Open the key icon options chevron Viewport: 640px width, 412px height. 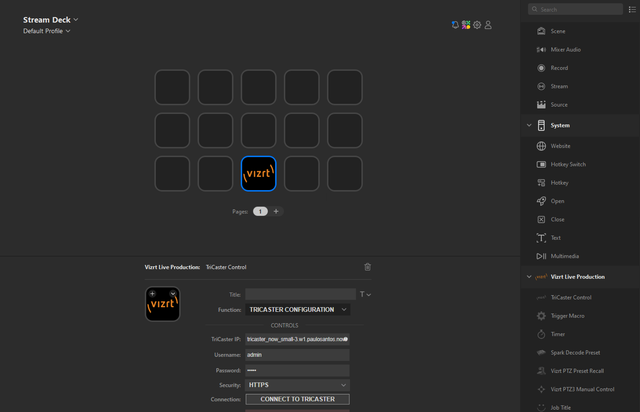tap(173, 294)
